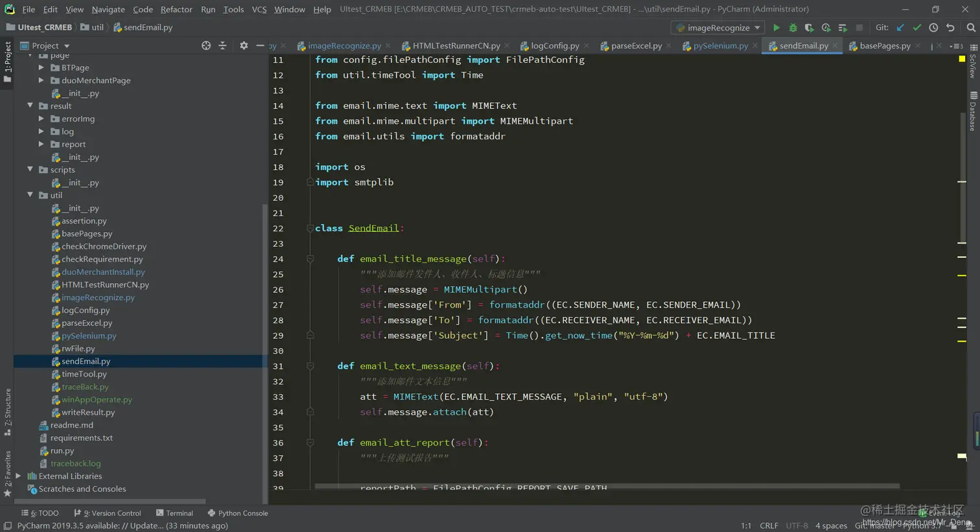The width and height of the screenshot is (980, 532).
Task: Open Search Everywhere magnifier
Action: coord(970,28)
